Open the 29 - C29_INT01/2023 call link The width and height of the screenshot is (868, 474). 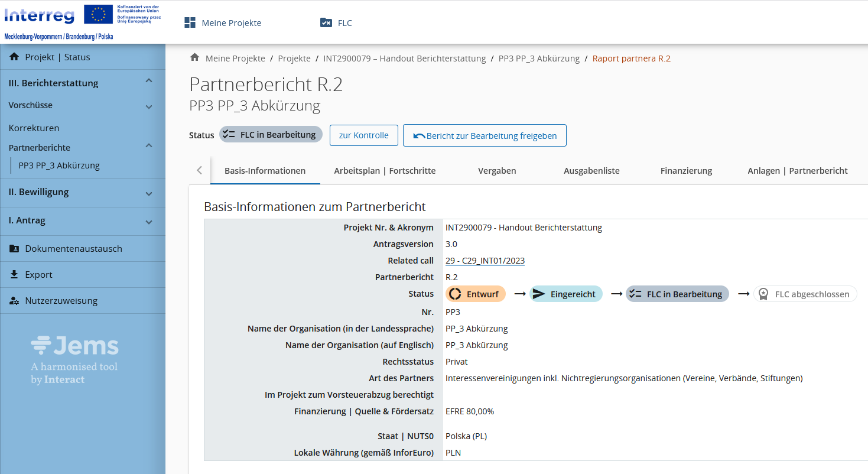(x=485, y=261)
